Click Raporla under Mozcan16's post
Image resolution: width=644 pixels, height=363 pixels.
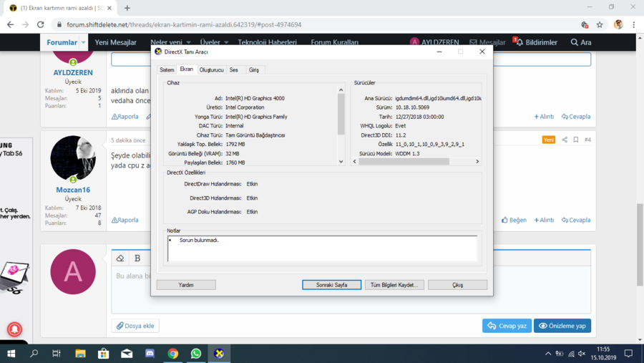tap(125, 220)
